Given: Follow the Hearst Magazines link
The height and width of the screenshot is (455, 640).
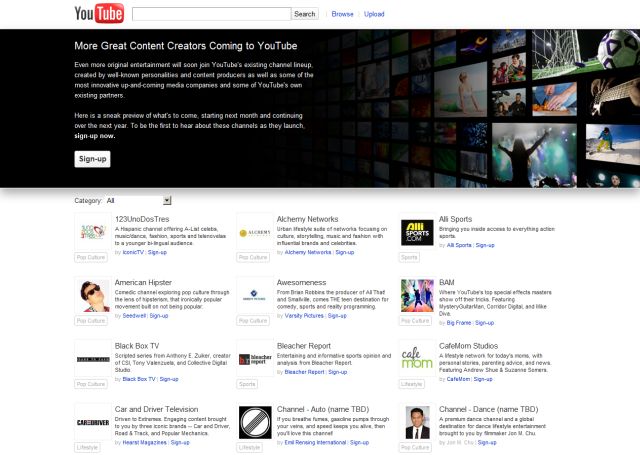Looking at the screenshot, I should [x=144, y=442].
